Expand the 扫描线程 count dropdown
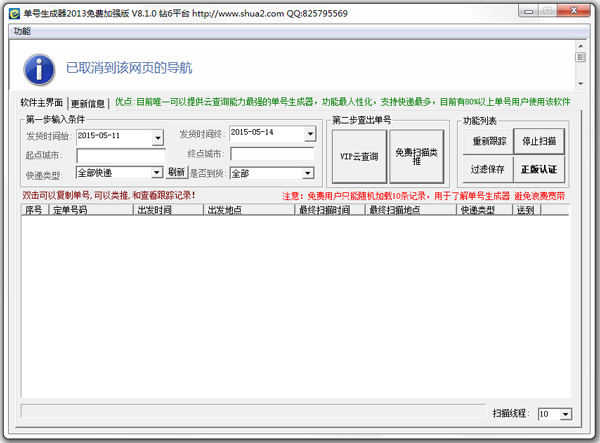The height and width of the screenshot is (443, 600). coord(565,414)
